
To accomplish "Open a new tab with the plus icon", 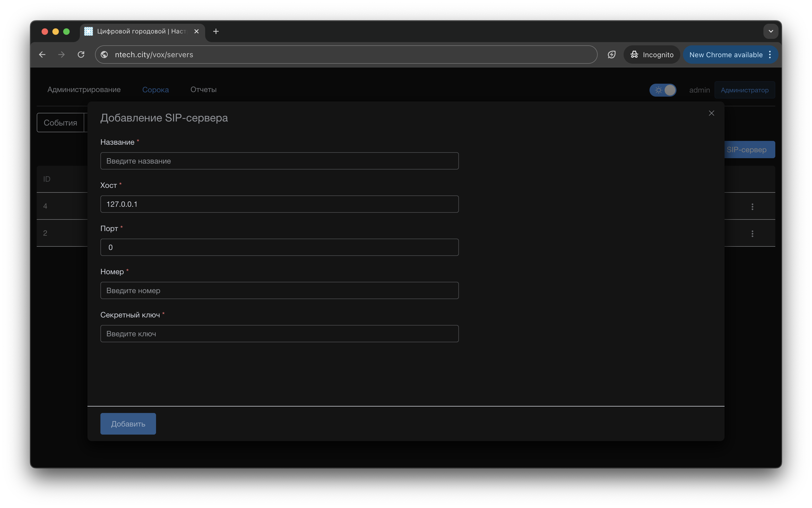I will (x=216, y=31).
